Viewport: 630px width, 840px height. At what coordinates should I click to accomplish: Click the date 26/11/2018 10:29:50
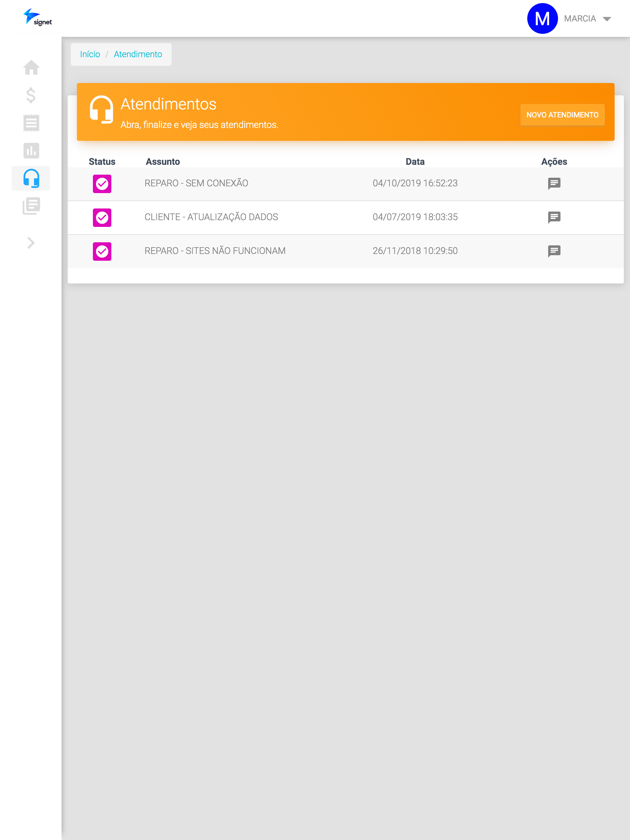(x=415, y=251)
